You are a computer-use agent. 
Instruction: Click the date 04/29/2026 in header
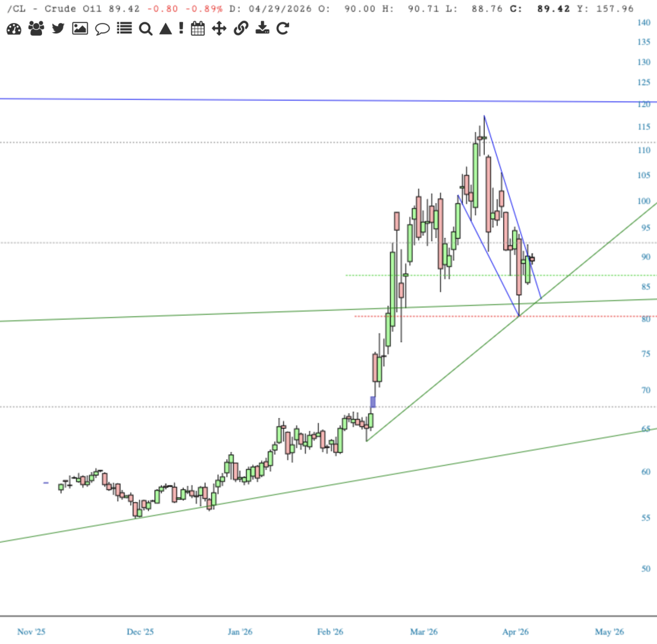(280, 9)
